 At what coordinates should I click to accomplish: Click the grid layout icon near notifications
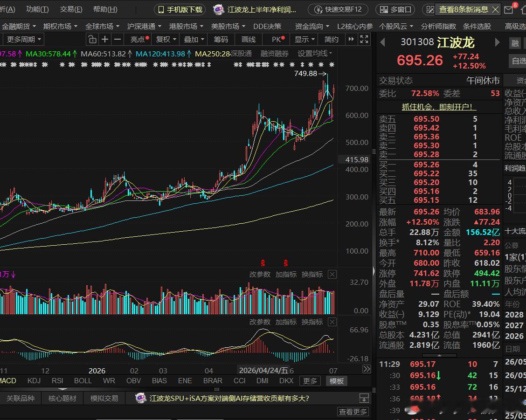click(x=430, y=10)
